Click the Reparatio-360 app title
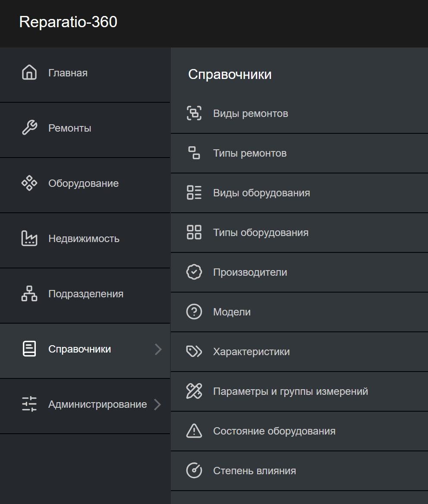 click(x=68, y=22)
